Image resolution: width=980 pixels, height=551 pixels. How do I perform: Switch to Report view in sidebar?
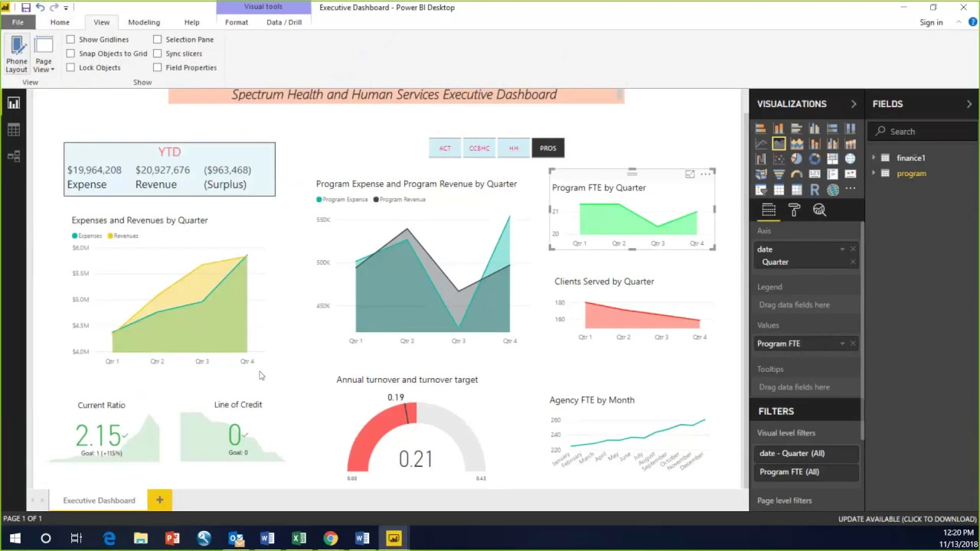13,103
